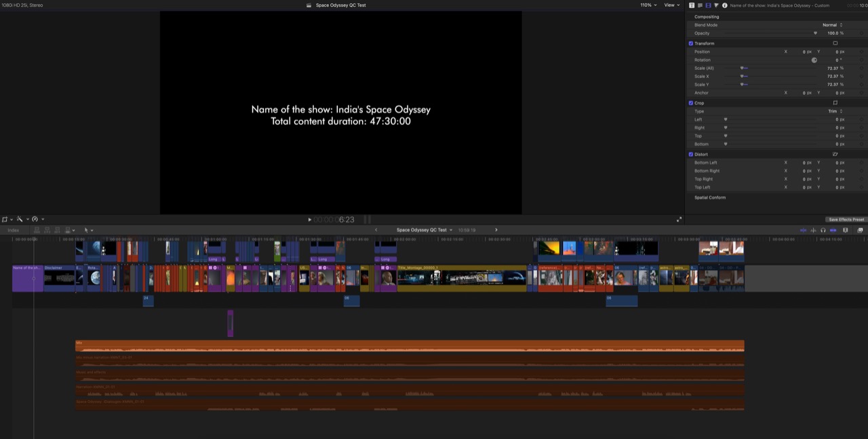Go back in timeline history arrow

[376, 230]
